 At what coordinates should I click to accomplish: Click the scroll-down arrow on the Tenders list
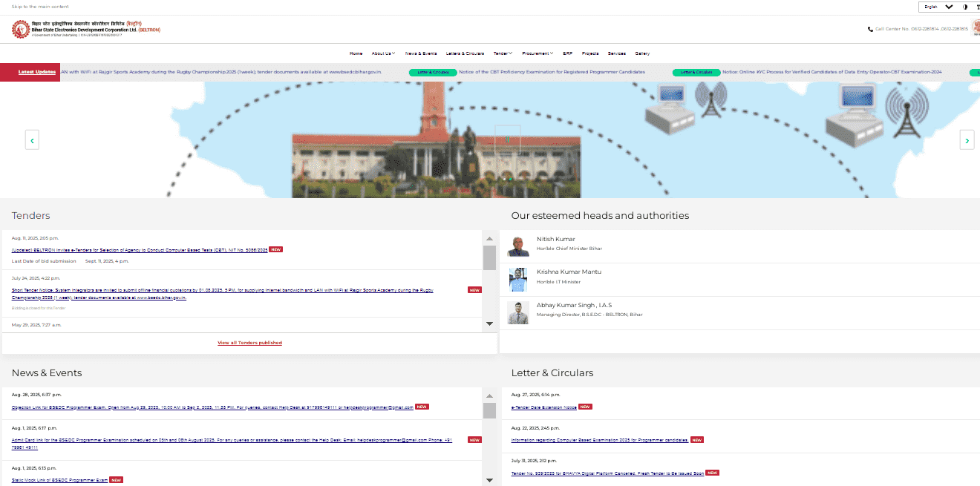(489, 323)
